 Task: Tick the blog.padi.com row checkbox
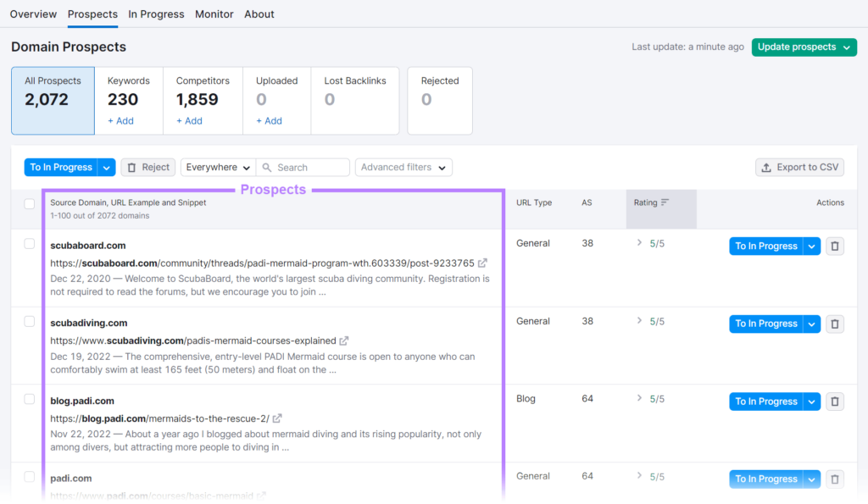[30, 399]
